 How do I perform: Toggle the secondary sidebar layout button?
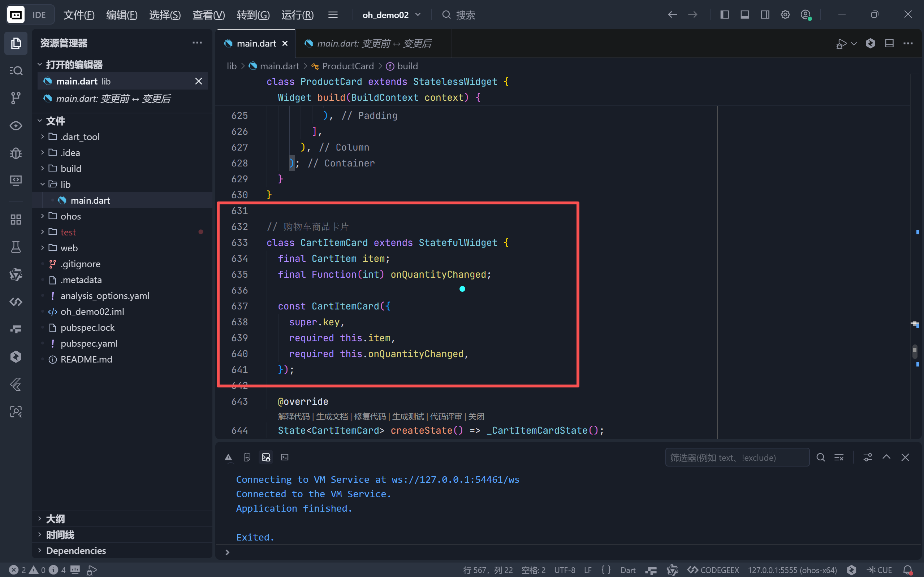pyautogui.click(x=765, y=15)
